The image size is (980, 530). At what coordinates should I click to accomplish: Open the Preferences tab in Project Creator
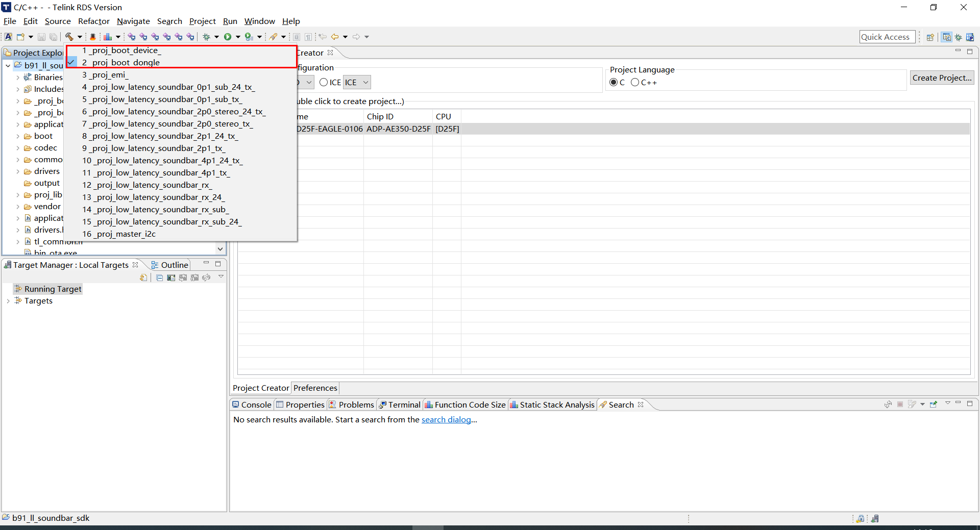pos(315,388)
